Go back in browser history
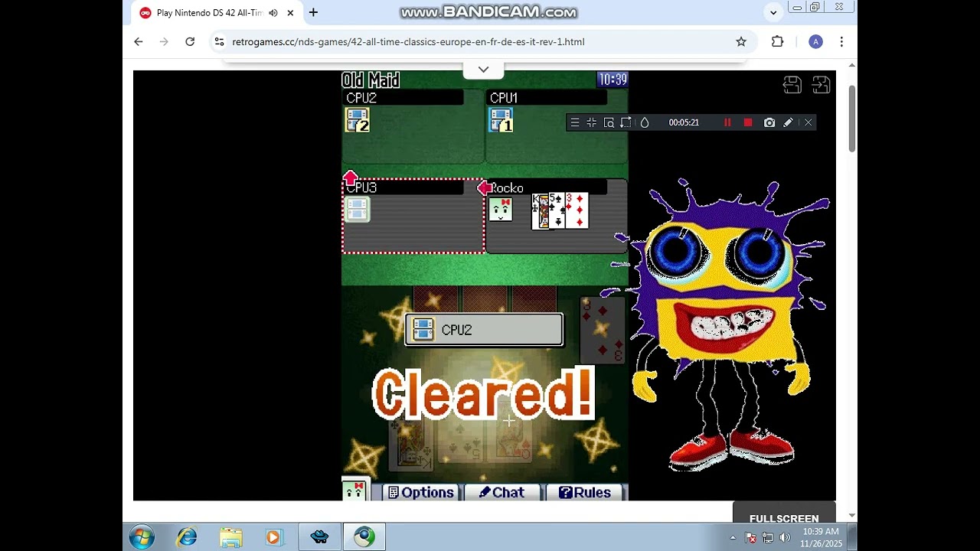 tap(139, 42)
